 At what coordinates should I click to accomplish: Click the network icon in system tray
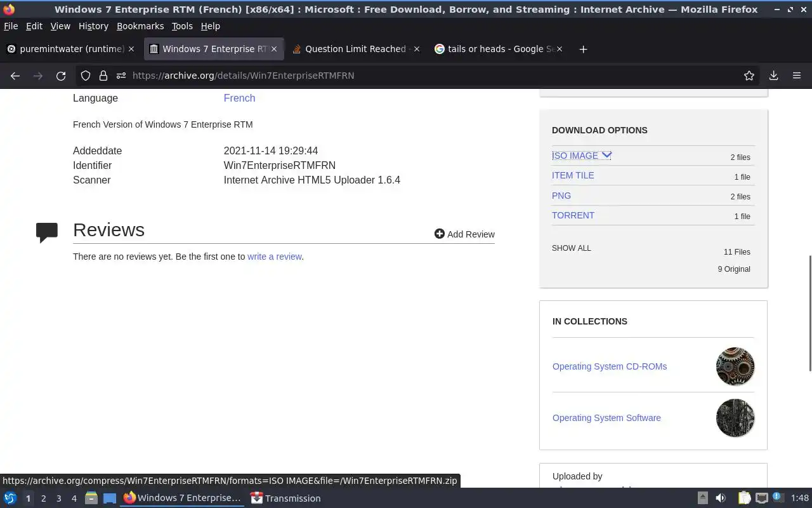coord(761,498)
